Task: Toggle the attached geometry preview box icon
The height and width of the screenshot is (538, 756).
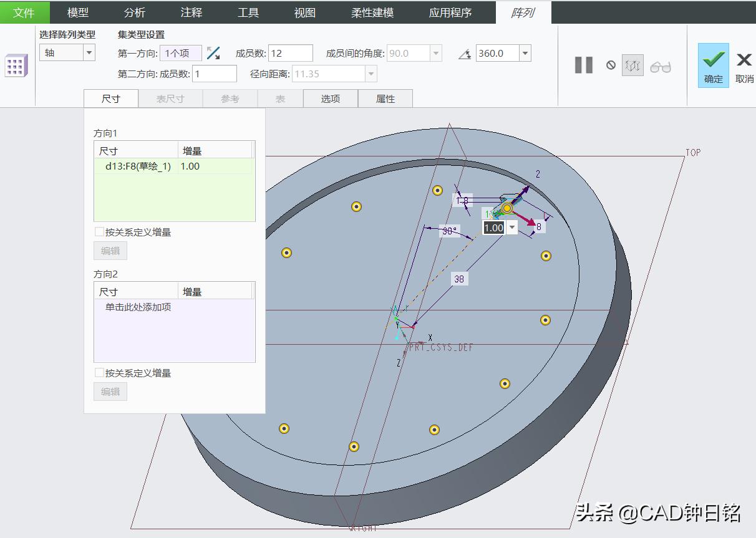Action: [632, 65]
